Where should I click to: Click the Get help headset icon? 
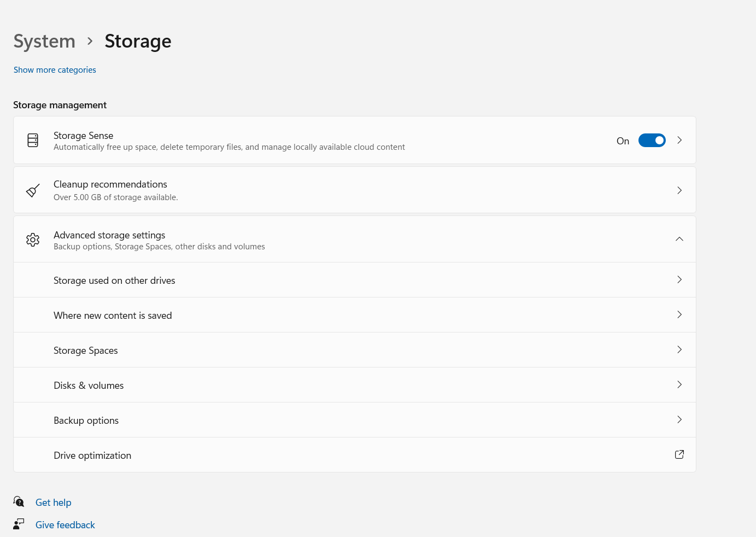coord(19,501)
